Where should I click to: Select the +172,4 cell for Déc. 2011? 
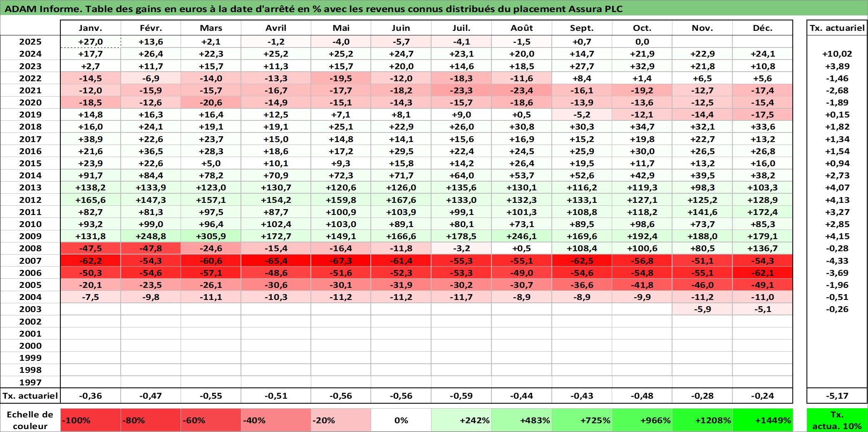click(x=763, y=212)
